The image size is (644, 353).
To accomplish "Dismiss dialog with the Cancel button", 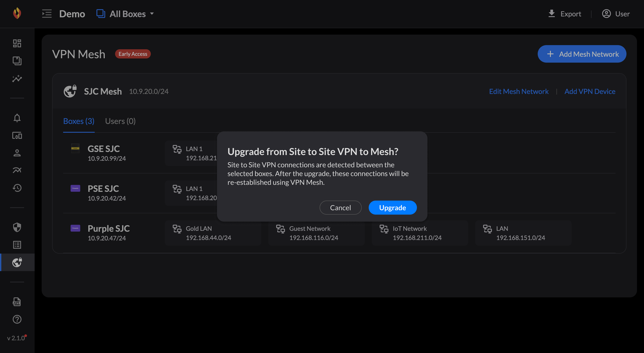I will pos(340,207).
